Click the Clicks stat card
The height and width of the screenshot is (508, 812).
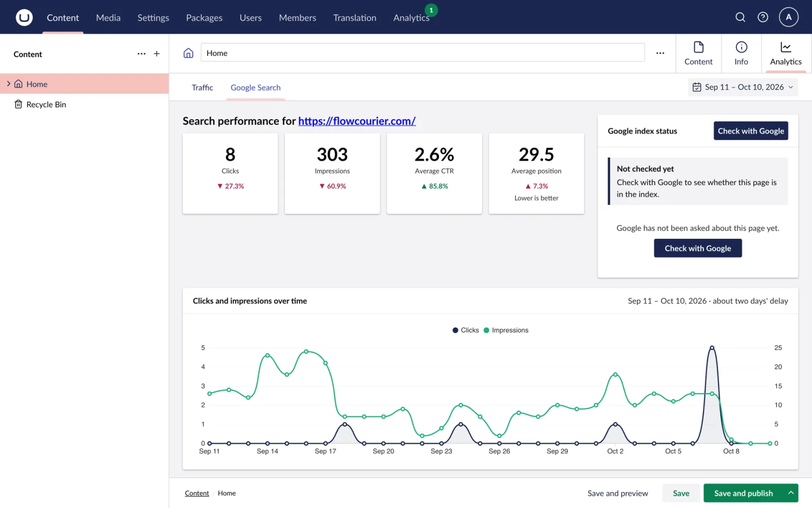click(x=230, y=174)
